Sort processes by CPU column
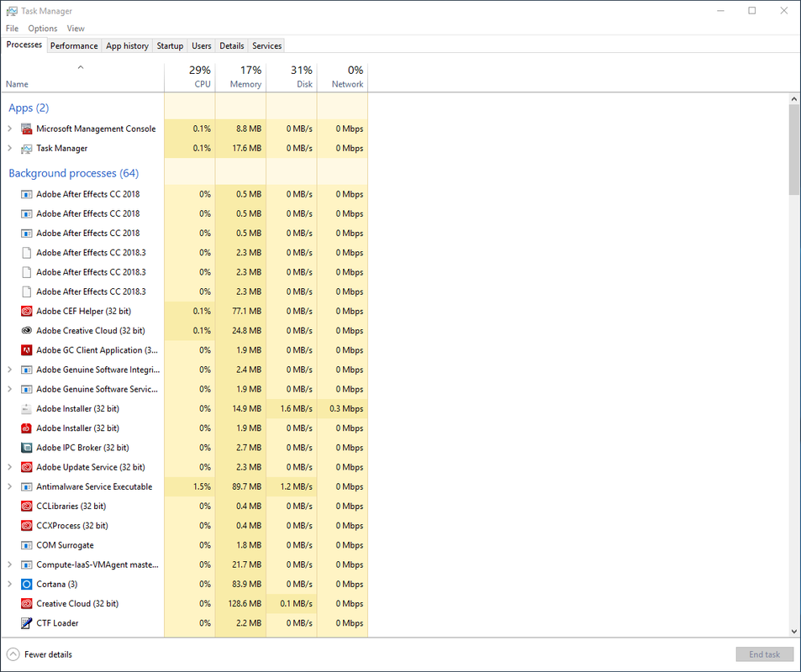This screenshot has width=801, height=672. click(x=190, y=77)
